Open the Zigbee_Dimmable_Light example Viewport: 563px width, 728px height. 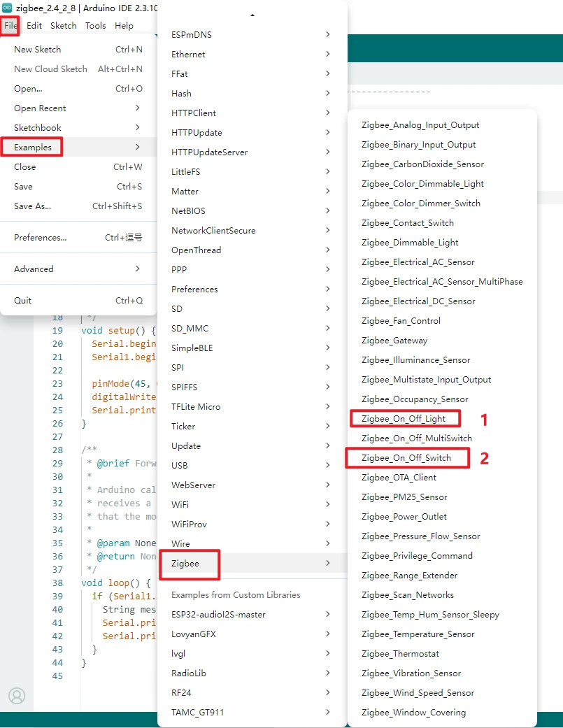442,243
